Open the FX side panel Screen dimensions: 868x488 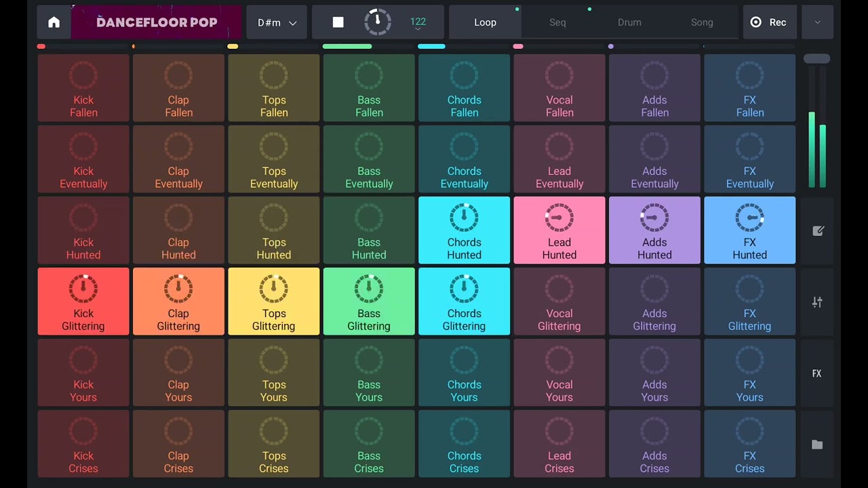pos(817,373)
